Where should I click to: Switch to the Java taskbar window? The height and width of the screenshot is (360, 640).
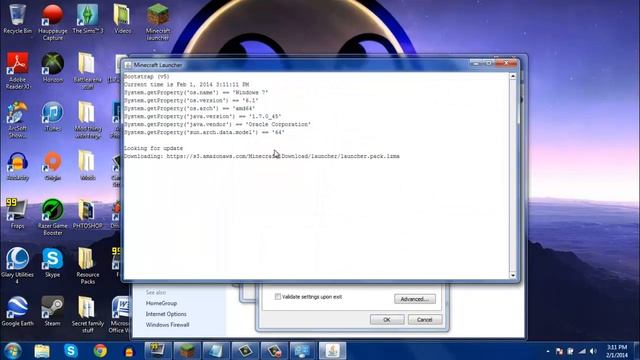click(333, 351)
